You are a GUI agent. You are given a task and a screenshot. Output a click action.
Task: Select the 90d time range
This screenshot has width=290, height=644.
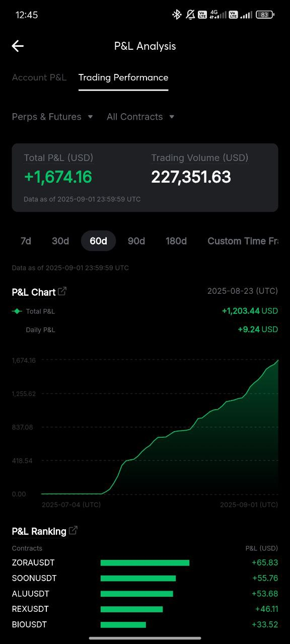136,241
